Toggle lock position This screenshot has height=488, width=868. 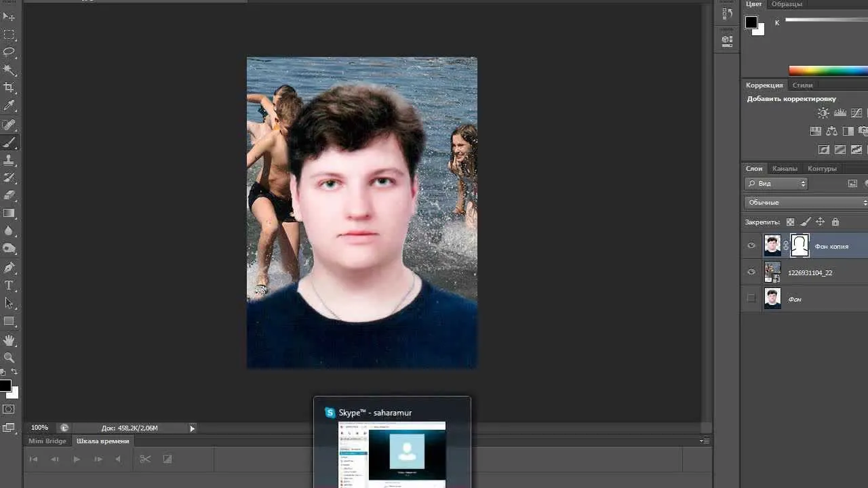[821, 222]
